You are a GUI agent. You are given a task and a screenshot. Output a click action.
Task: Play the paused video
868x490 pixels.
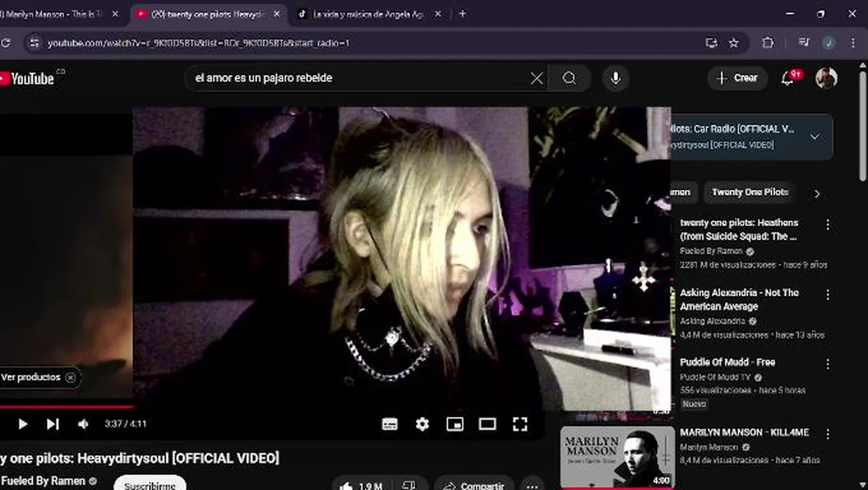[x=22, y=424]
